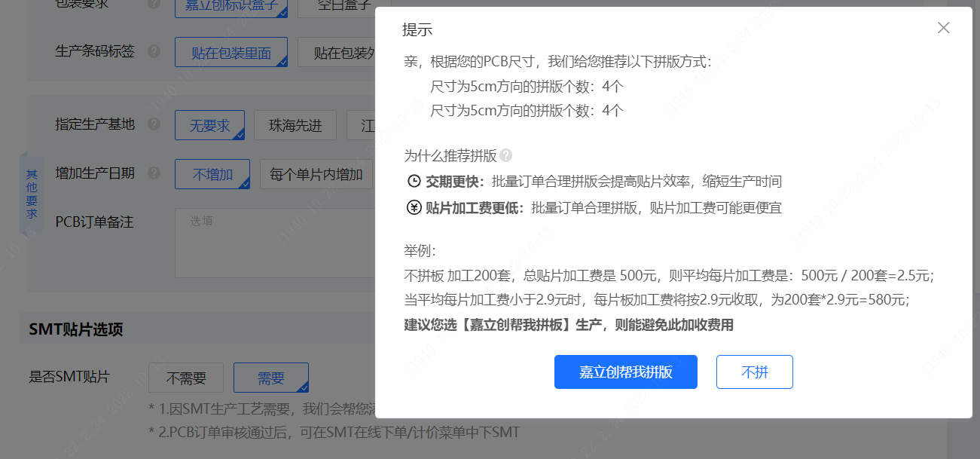Viewport: 980px width, 459px height.
Task: Select the 贴在包装里面 label option
Action: (230, 53)
